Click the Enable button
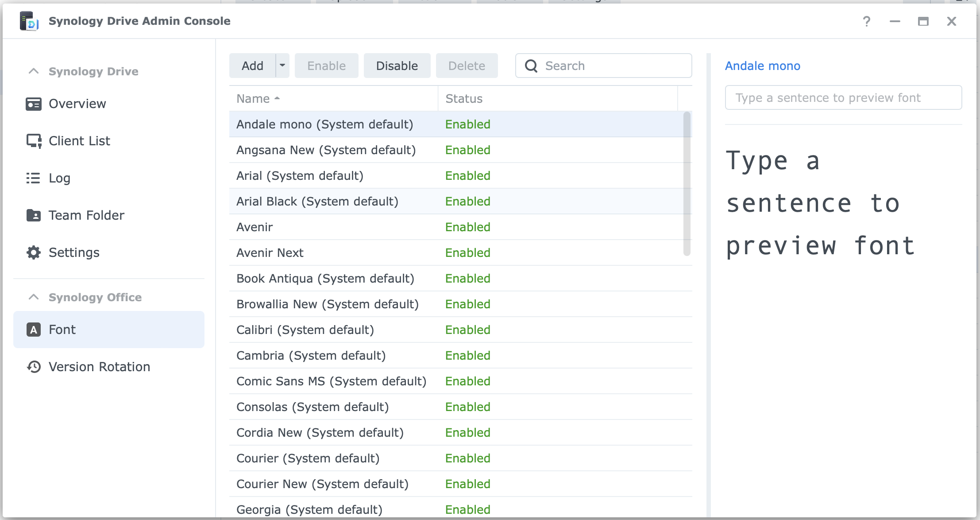Image resolution: width=980 pixels, height=520 pixels. click(x=327, y=66)
